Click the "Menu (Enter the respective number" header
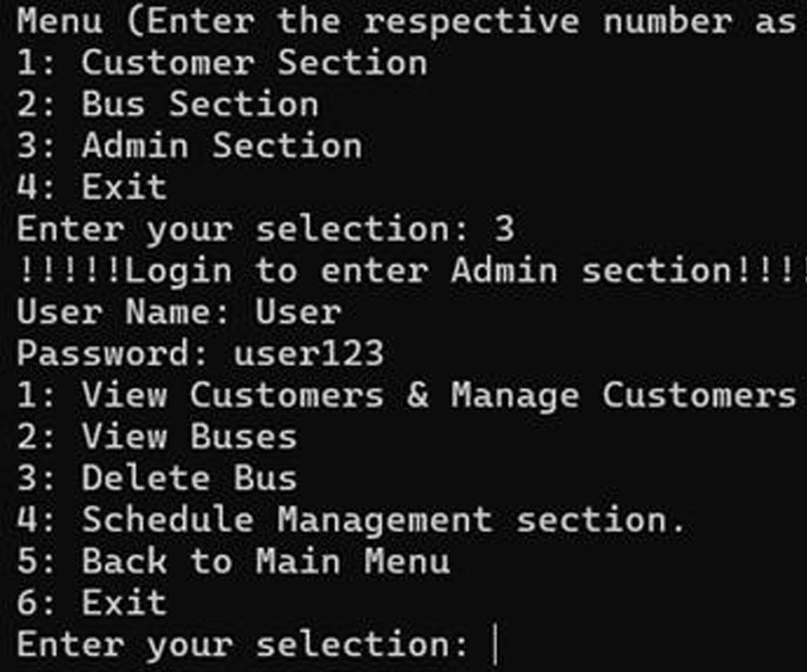Image resolution: width=807 pixels, height=672 pixels. 403,22
